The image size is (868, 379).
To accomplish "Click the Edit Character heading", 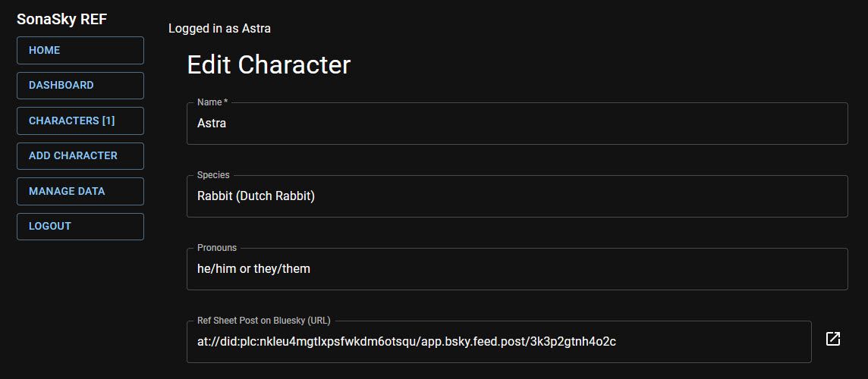I will coord(269,65).
